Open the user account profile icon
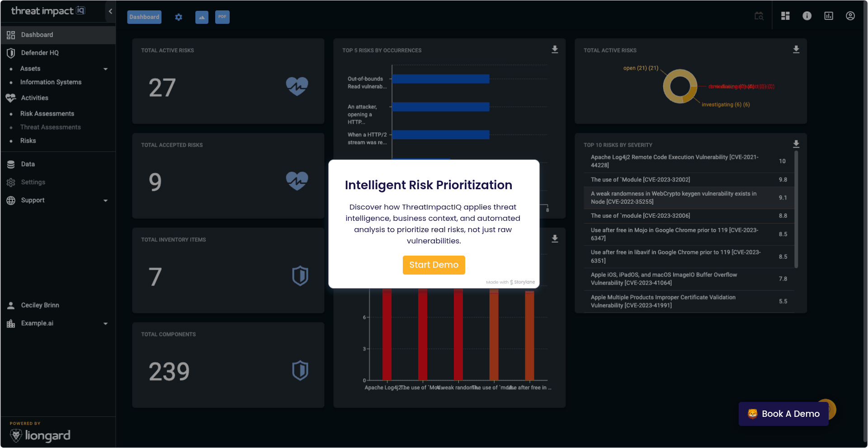Screen dimensions: 868x448 click(x=850, y=16)
